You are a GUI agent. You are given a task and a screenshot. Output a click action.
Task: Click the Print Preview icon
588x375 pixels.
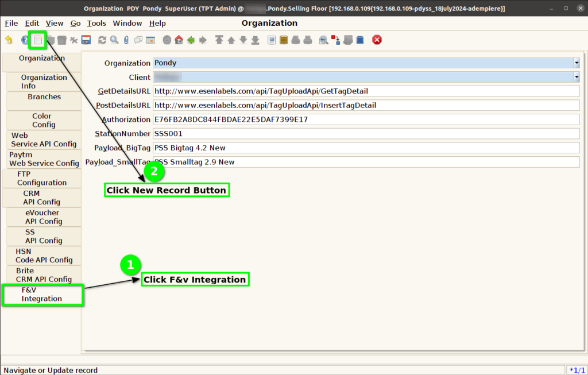pyautogui.click(x=296, y=40)
